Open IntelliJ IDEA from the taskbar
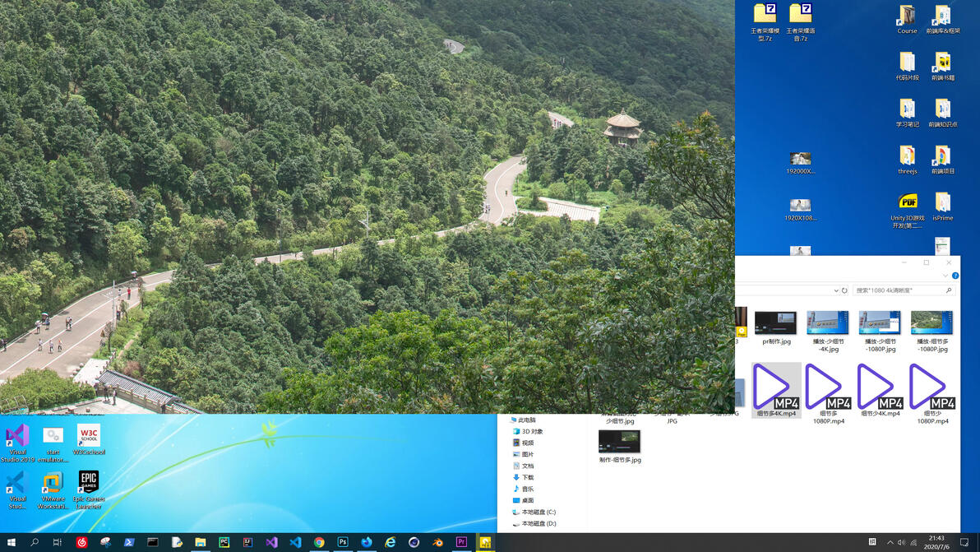This screenshot has width=980, height=552. [x=247, y=542]
